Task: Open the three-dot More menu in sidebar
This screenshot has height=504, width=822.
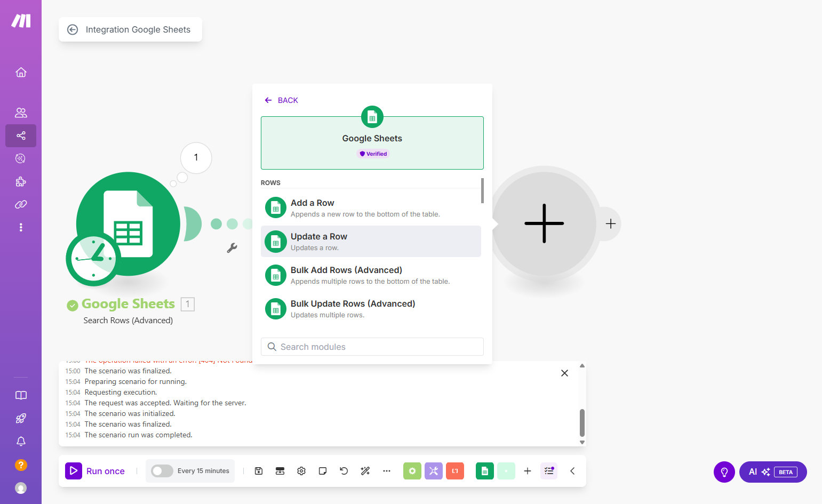Action: (21, 227)
